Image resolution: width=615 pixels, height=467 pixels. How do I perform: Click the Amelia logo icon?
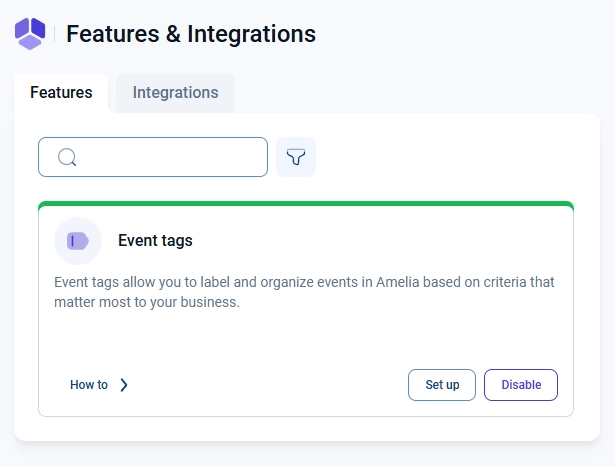[30, 34]
